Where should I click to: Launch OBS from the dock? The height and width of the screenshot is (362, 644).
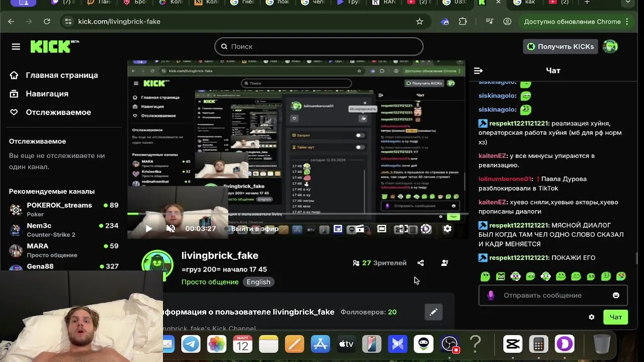pyautogui.click(x=449, y=344)
